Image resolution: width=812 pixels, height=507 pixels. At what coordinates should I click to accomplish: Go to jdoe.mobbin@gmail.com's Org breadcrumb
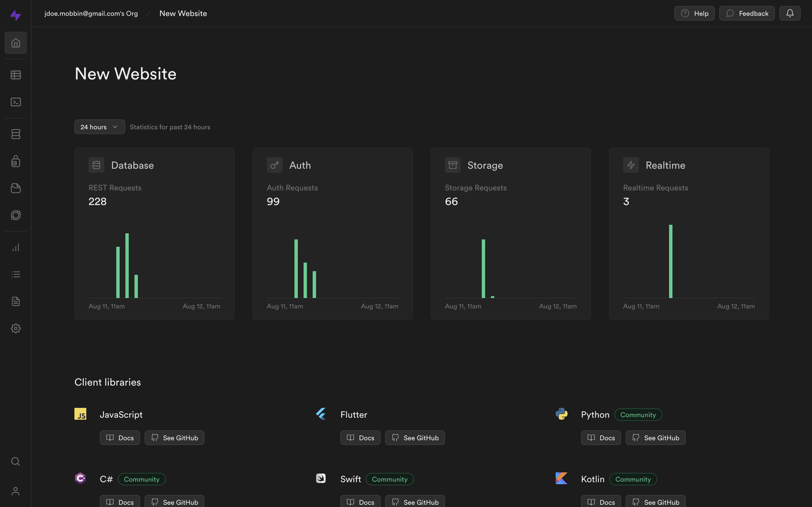[x=91, y=14]
